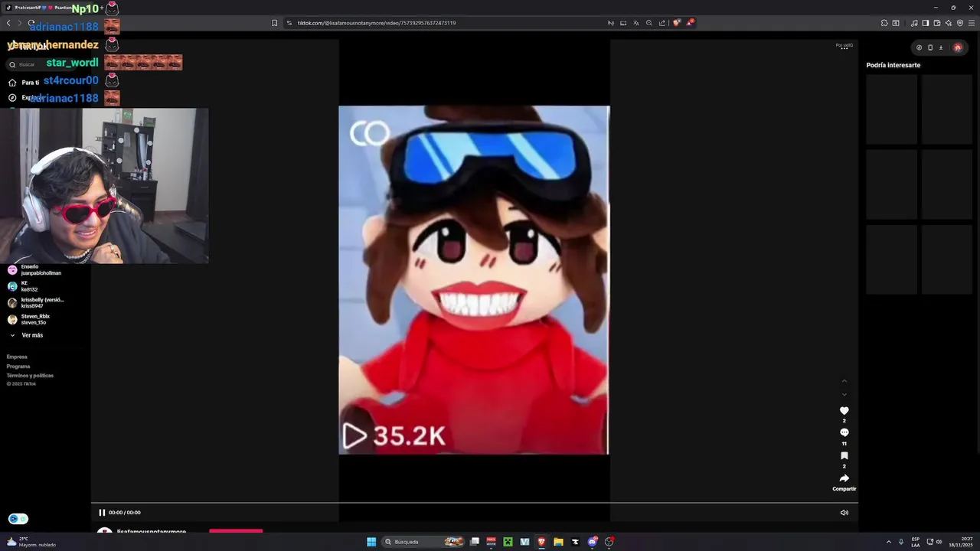
Task: Open the browser extensions puzzle icon
Action: pos(884,23)
